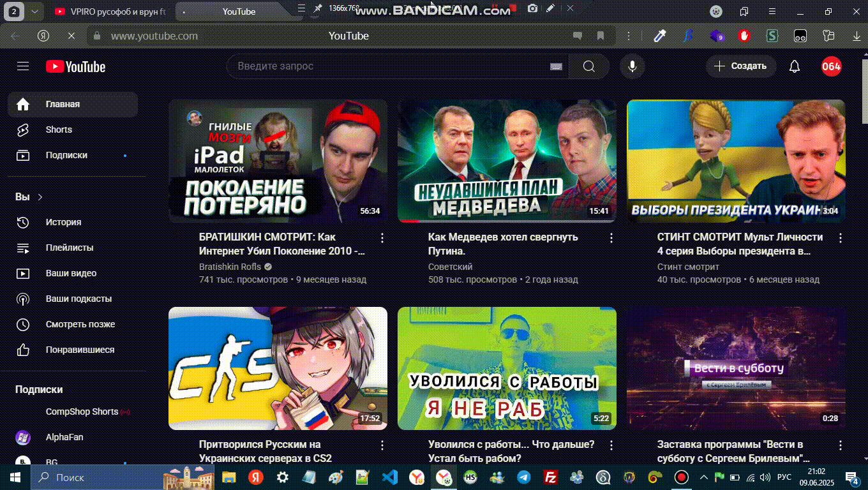Screen dimensions: 868x490
Task: Open Ваши видео in the sidebar
Action: coord(73,273)
